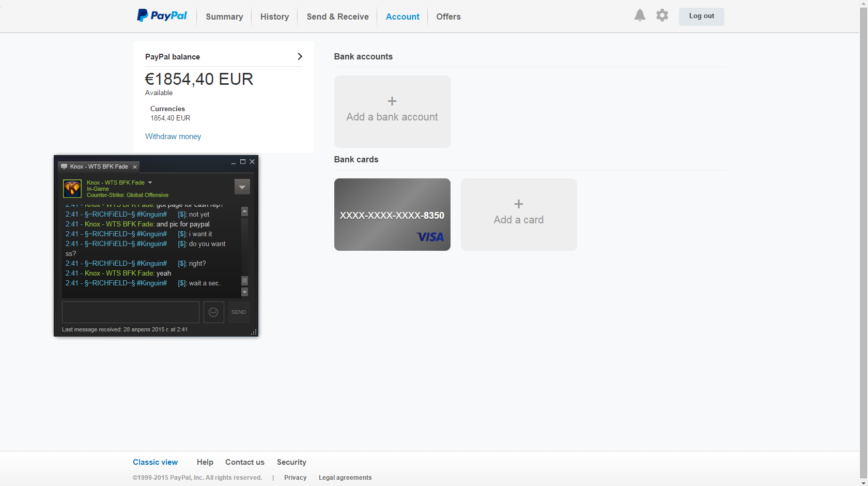The width and height of the screenshot is (868, 486).
Task: Go to the Summary tab
Action: (x=224, y=17)
